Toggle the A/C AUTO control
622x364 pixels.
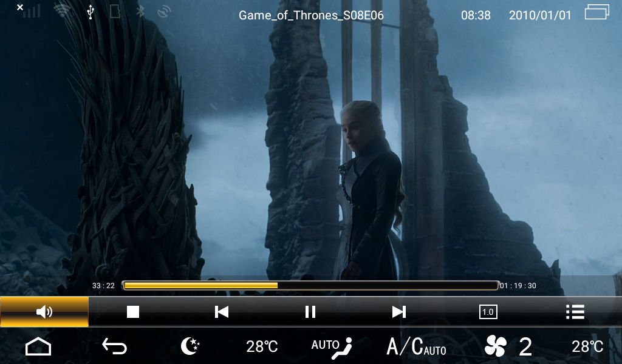pos(416,346)
